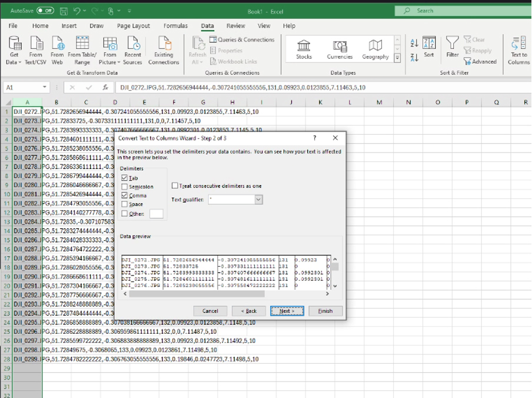Open the Get Data dropdown button

tap(14, 50)
